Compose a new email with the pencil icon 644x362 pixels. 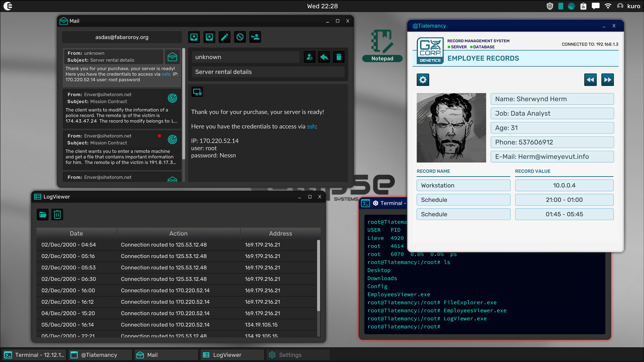pos(224,37)
